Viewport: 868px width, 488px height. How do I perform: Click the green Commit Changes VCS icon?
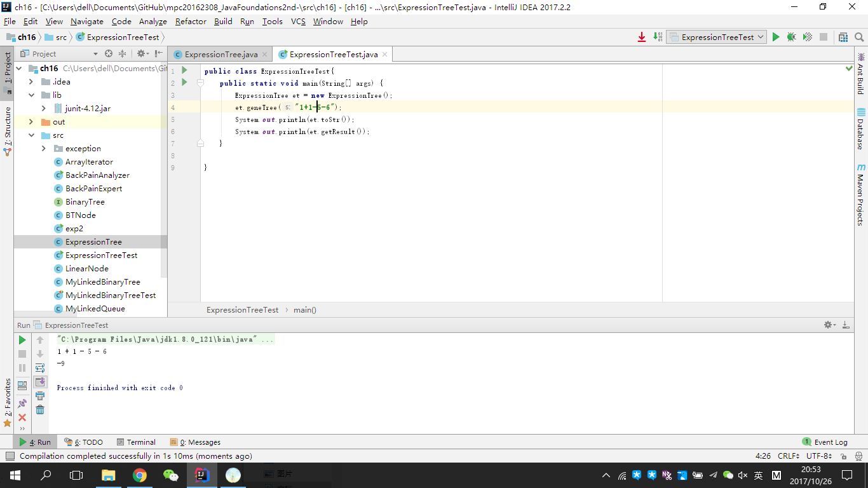[658, 37]
